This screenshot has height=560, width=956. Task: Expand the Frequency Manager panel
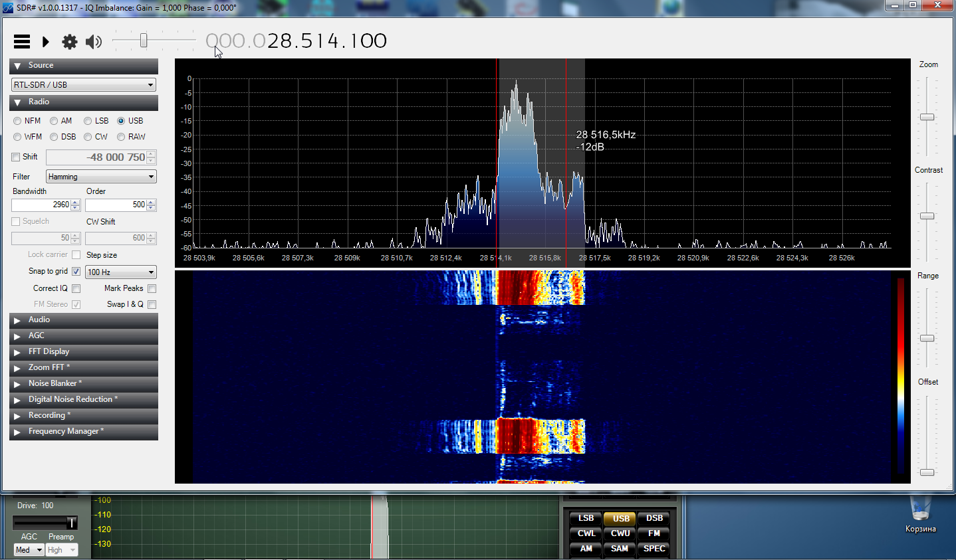click(18, 432)
